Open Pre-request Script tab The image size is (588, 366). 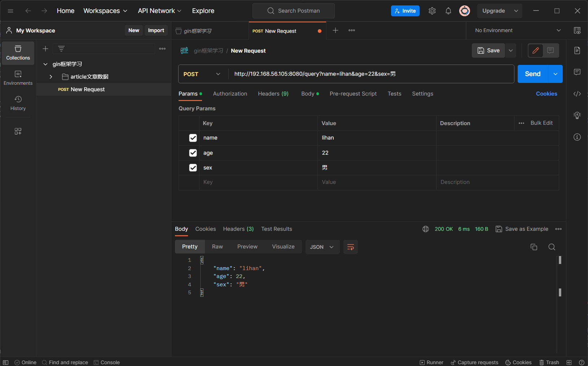353,94
